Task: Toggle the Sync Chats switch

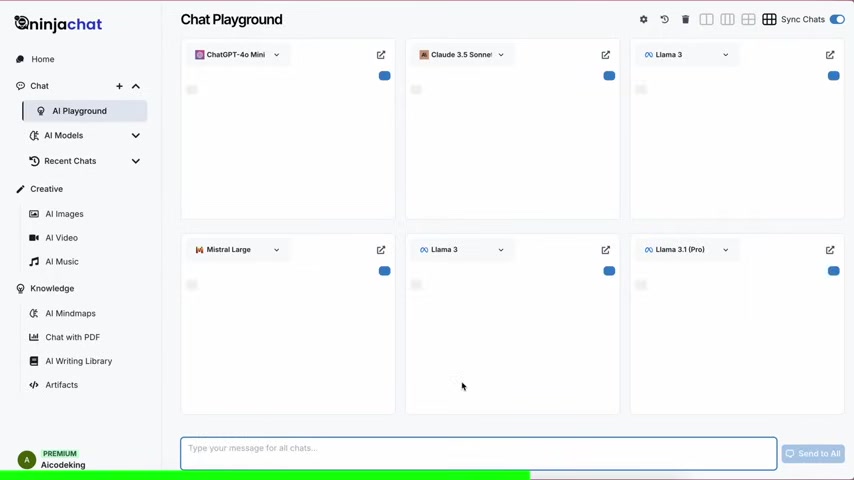Action: click(837, 20)
